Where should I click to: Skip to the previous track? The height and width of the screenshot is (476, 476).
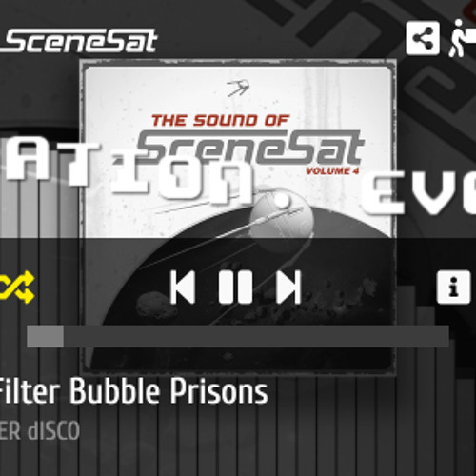point(182,287)
